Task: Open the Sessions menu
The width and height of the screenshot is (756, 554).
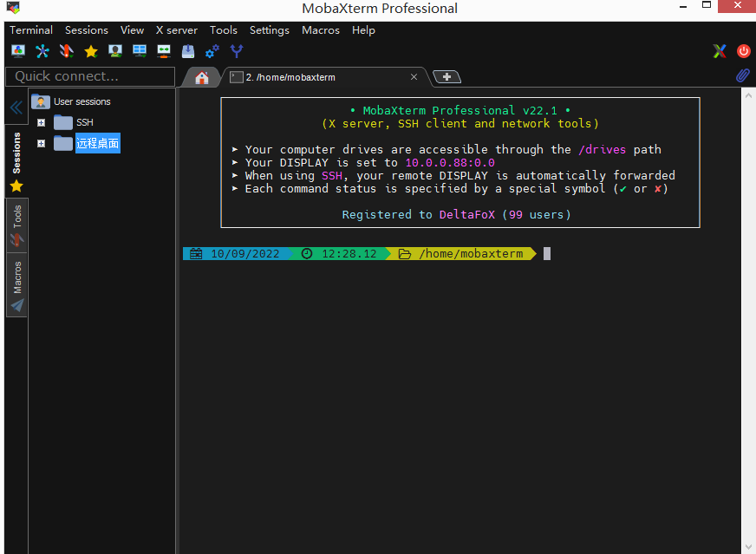Action: point(87,29)
